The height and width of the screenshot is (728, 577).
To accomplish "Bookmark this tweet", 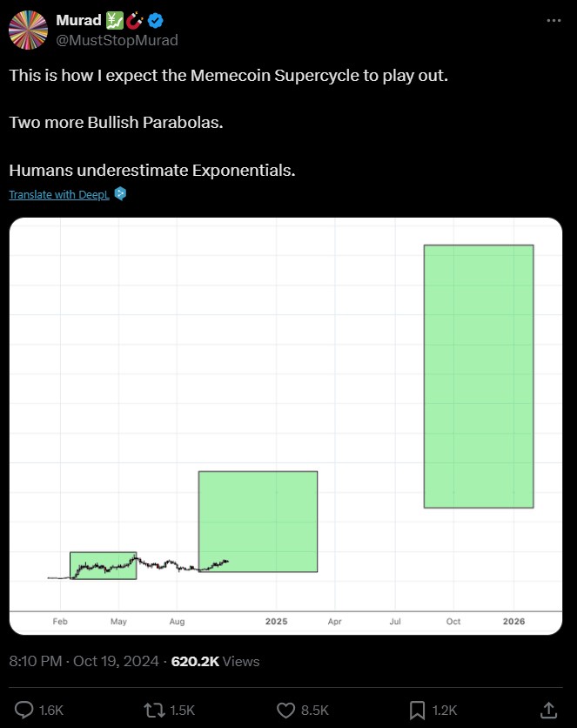I will 417,710.
